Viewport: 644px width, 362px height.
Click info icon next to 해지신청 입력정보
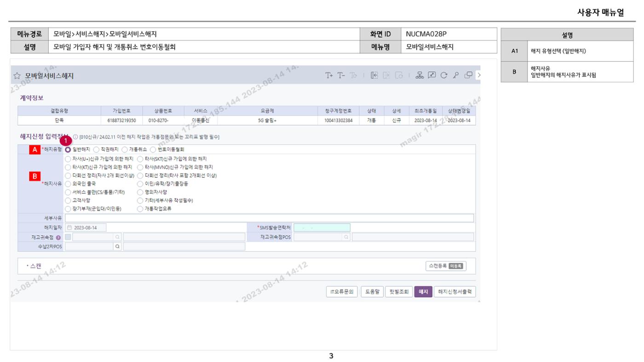click(75, 136)
